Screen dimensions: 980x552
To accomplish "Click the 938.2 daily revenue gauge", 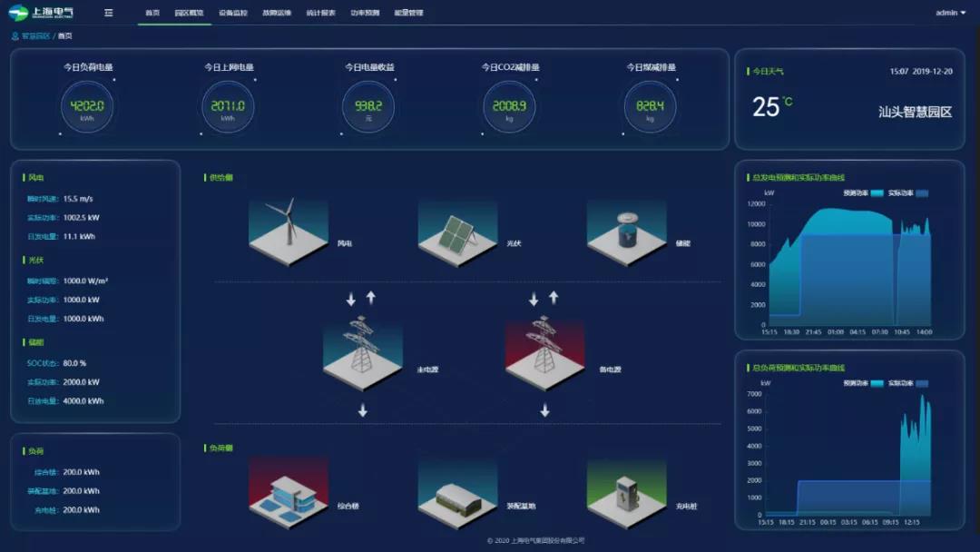I will 368,107.
